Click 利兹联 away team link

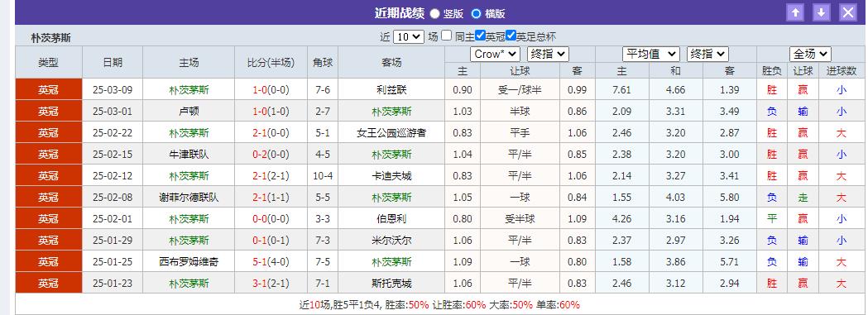pyautogui.click(x=391, y=89)
